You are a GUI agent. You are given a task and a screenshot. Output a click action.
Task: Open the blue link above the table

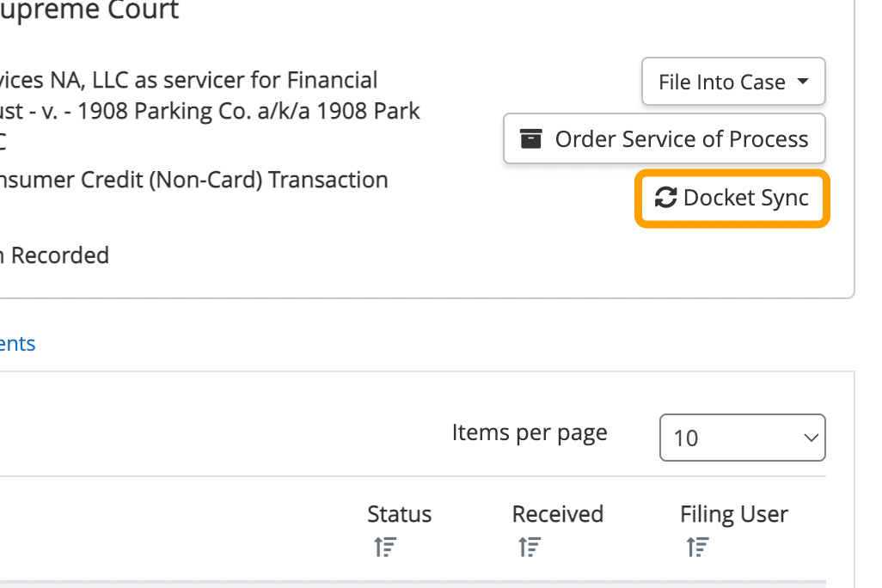17,344
